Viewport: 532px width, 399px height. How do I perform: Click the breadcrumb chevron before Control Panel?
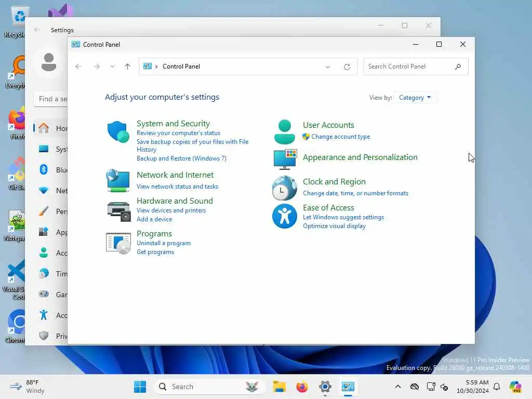tap(156, 66)
